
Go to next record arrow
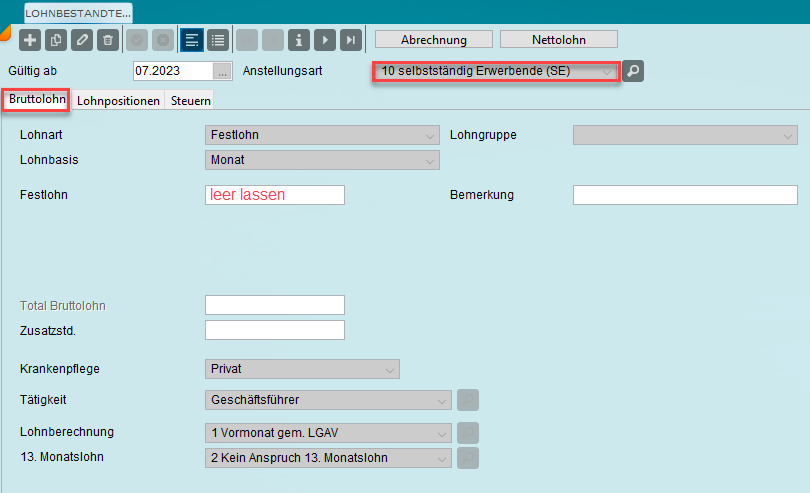[x=324, y=40]
